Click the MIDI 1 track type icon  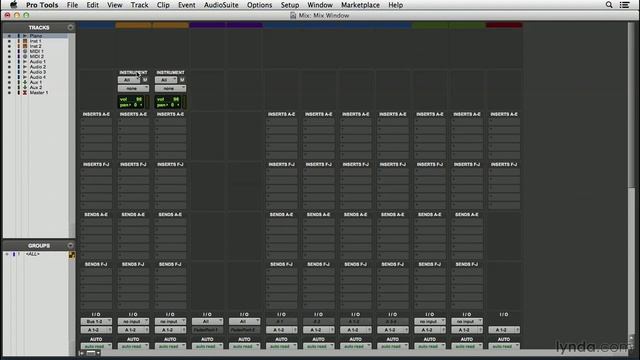tap(25, 51)
